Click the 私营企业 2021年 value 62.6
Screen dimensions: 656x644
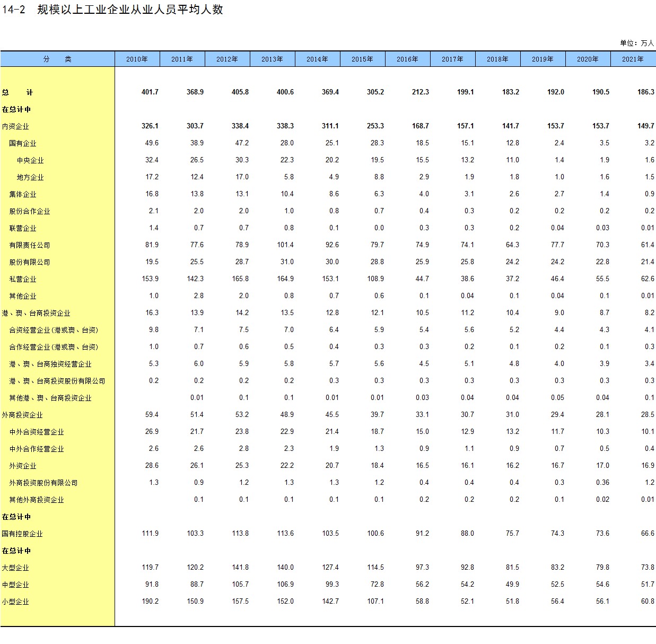648,279
